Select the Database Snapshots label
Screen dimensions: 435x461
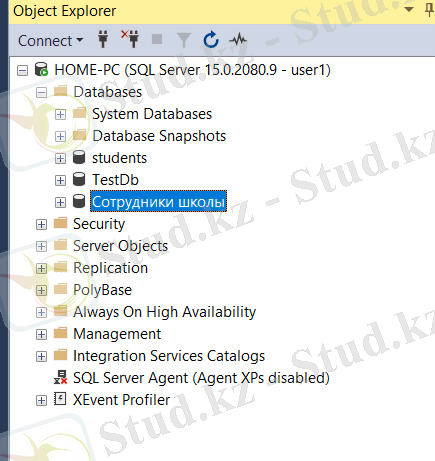pyautogui.click(x=159, y=136)
